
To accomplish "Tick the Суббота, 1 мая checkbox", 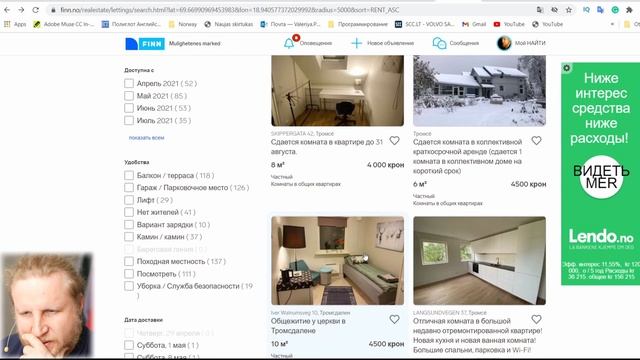I will (x=129, y=345).
